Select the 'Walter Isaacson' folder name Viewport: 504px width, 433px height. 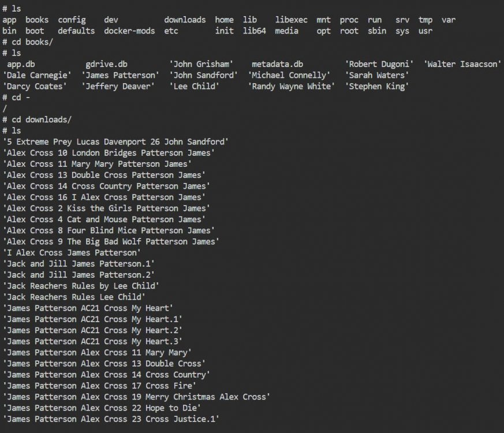[x=462, y=64]
